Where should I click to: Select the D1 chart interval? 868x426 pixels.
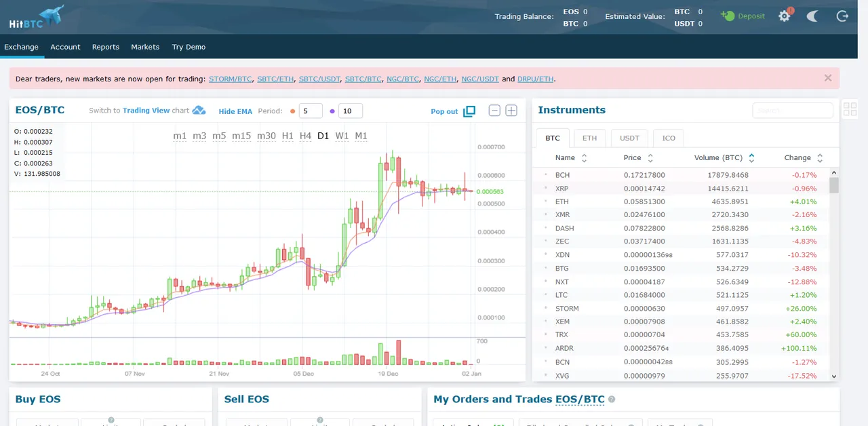pos(323,136)
